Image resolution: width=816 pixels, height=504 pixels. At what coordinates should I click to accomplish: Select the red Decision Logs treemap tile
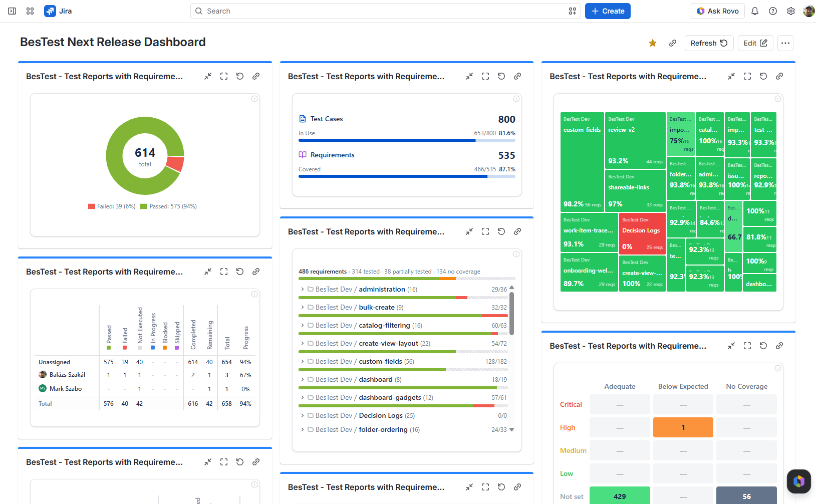(x=642, y=233)
